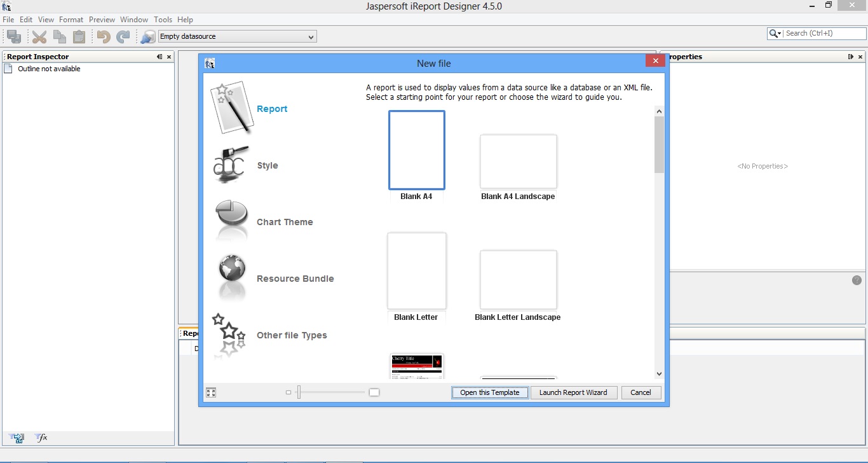The width and height of the screenshot is (868, 463).
Task: Click the thumbnail size toggle in dialog corner
Action: point(211,392)
